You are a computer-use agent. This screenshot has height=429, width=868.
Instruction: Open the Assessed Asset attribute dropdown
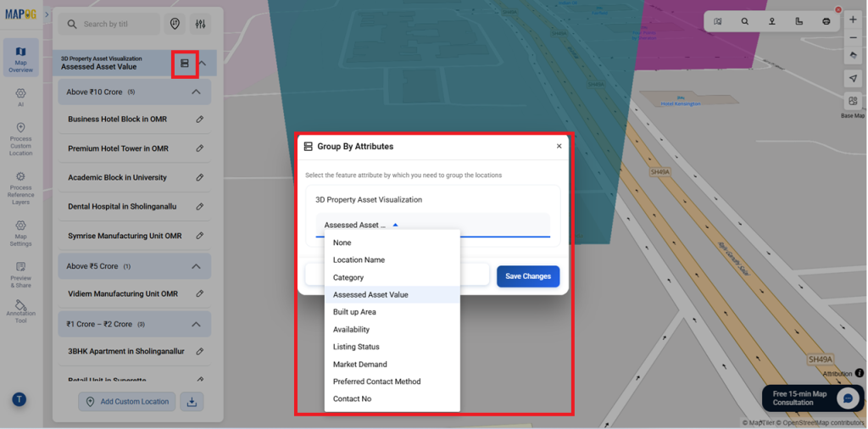pos(433,226)
